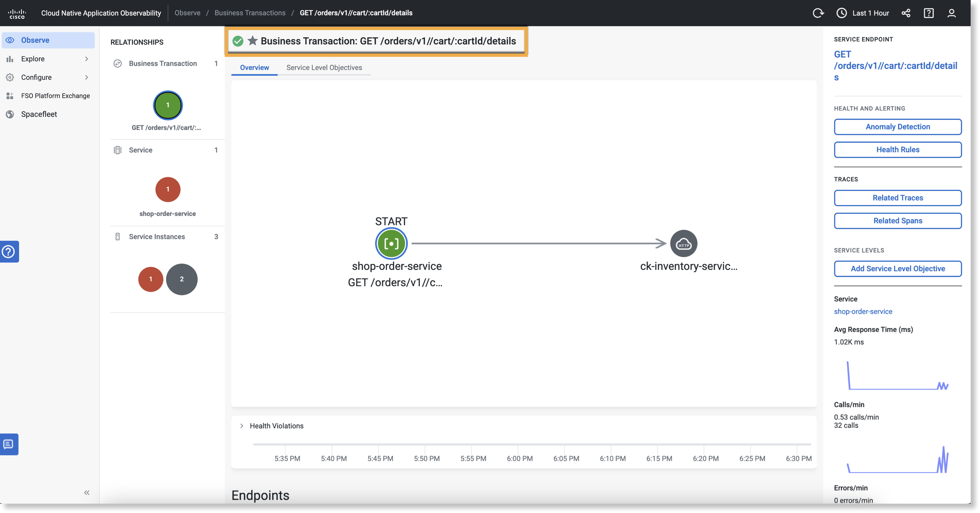The image size is (980, 513).
Task: Expand the Health Violations section
Action: pyautogui.click(x=242, y=426)
